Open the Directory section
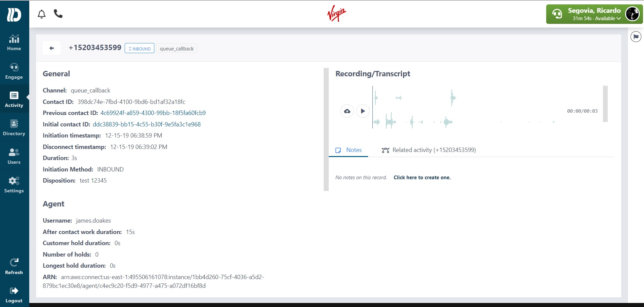Screen dimensions: 644x307 [14, 128]
